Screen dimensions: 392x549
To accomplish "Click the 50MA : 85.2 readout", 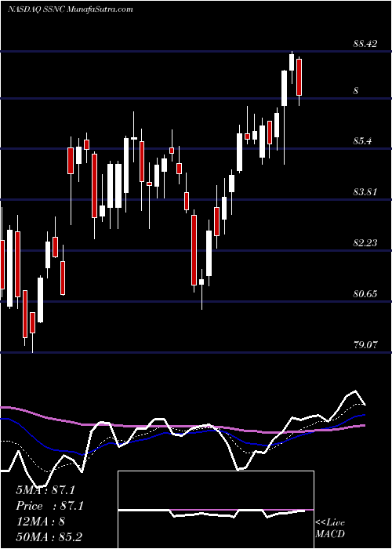I will point(49,536).
